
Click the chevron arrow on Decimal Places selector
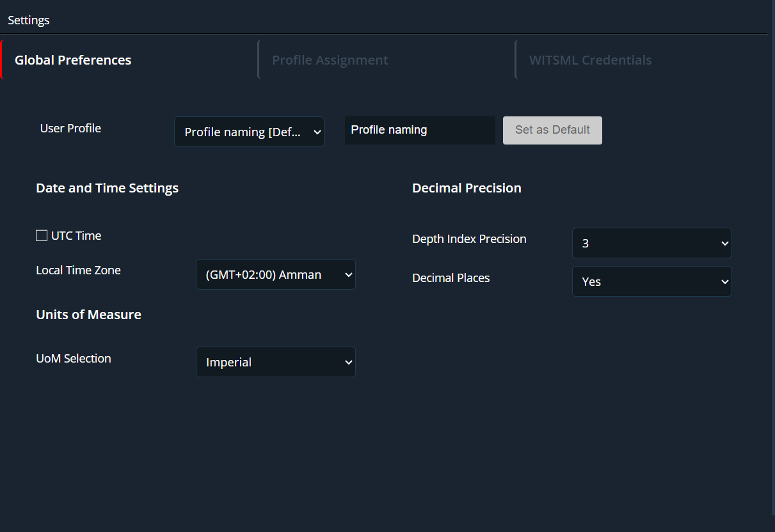click(724, 281)
